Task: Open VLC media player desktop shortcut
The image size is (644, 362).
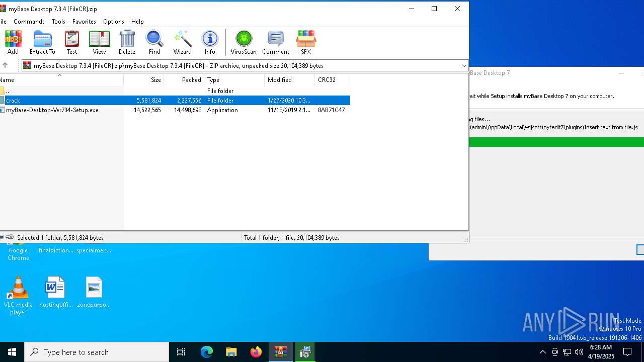Action: pos(18,296)
